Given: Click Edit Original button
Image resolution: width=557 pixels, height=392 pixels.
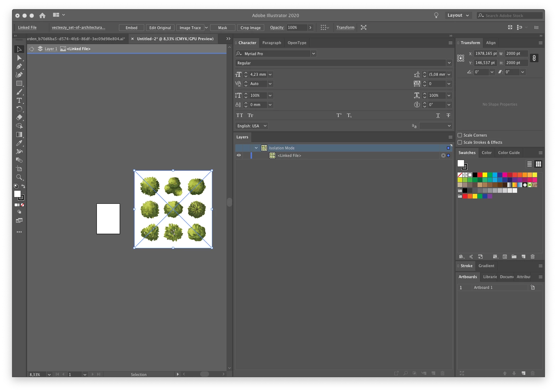Looking at the screenshot, I should pos(160,27).
